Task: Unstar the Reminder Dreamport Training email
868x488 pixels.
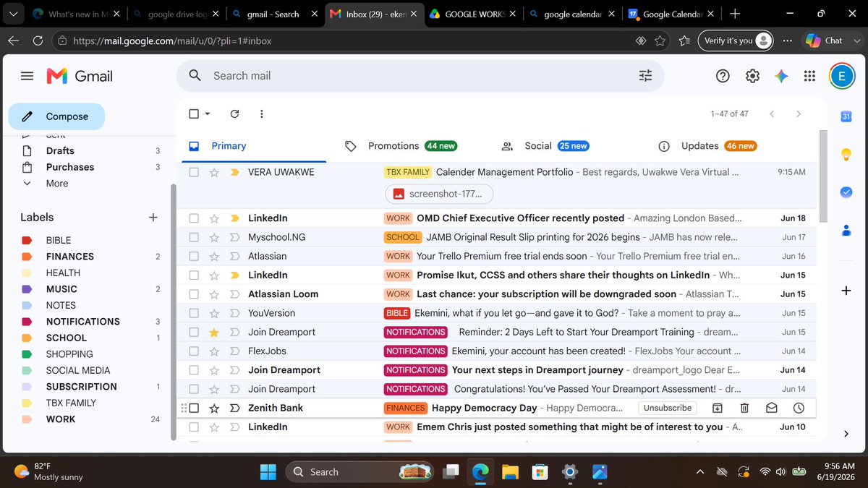Action: point(214,332)
